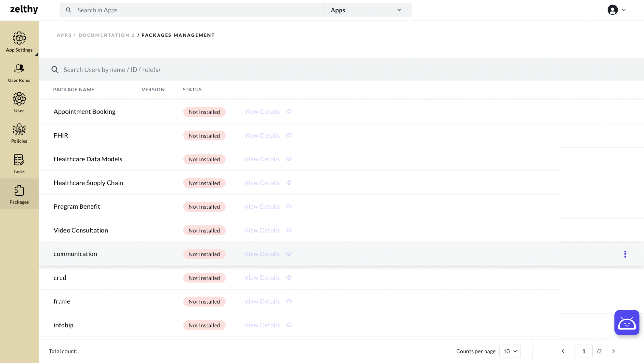The image size is (644, 363).
Task: Select the Healthcare Supply Chain name
Action: point(88,183)
